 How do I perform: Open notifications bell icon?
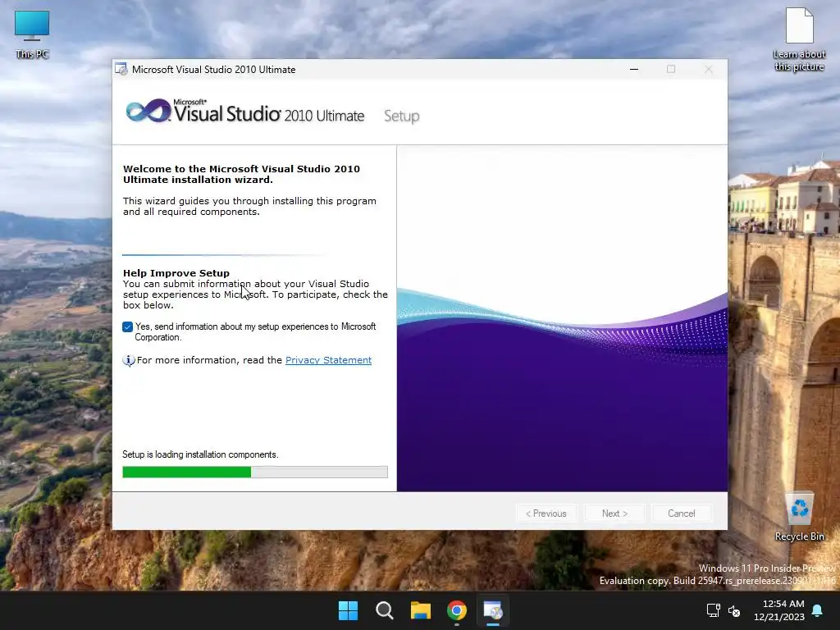point(818,610)
